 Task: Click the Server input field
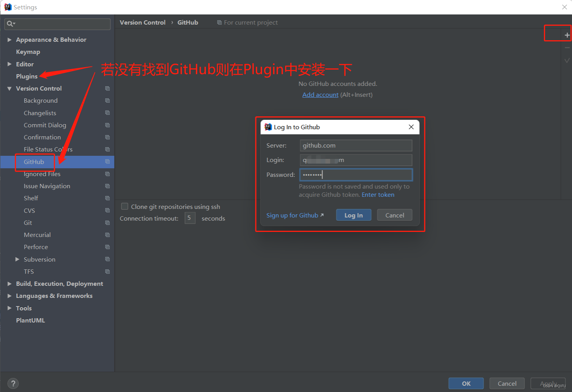(x=356, y=146)
